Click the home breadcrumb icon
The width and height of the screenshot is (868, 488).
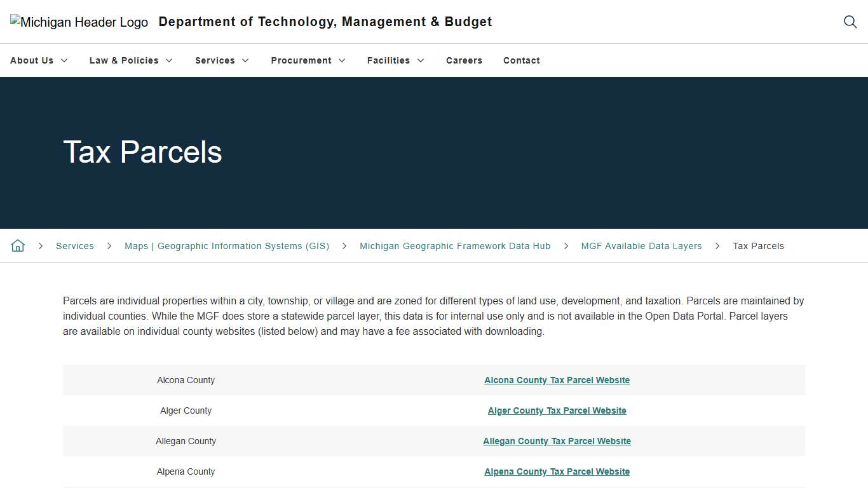click(x=18, y=246)
